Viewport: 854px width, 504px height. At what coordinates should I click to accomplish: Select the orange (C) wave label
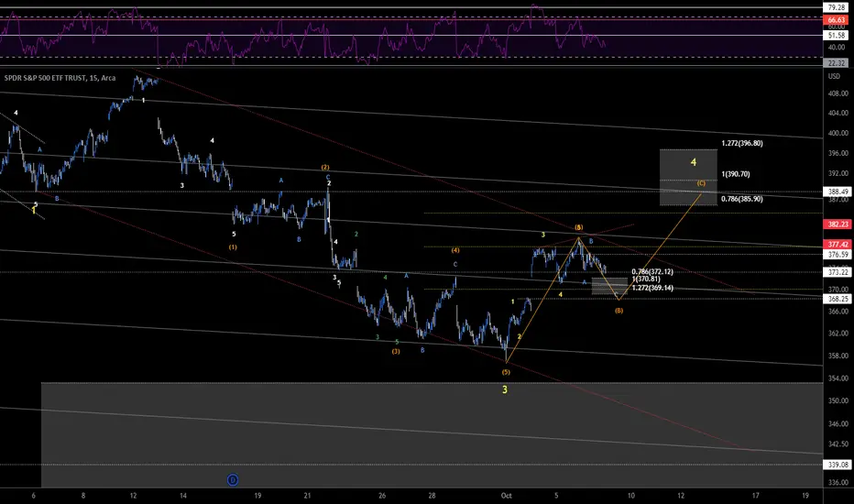click(x=701, y=183)
